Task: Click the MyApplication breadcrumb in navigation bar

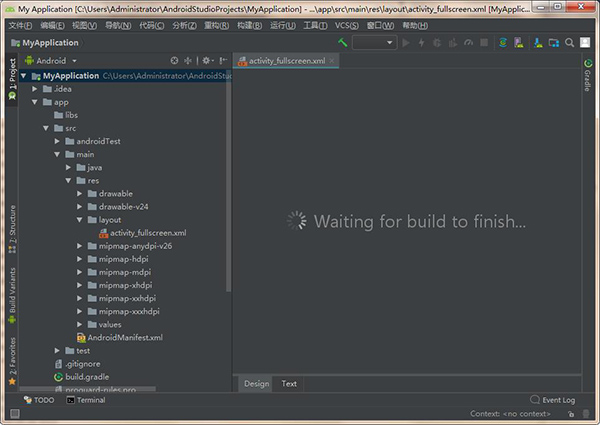Action: pyautogui.click(x=45, y=42)
